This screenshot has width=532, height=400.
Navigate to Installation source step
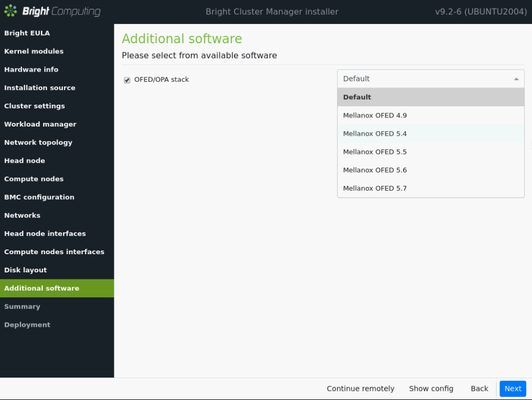57,88
